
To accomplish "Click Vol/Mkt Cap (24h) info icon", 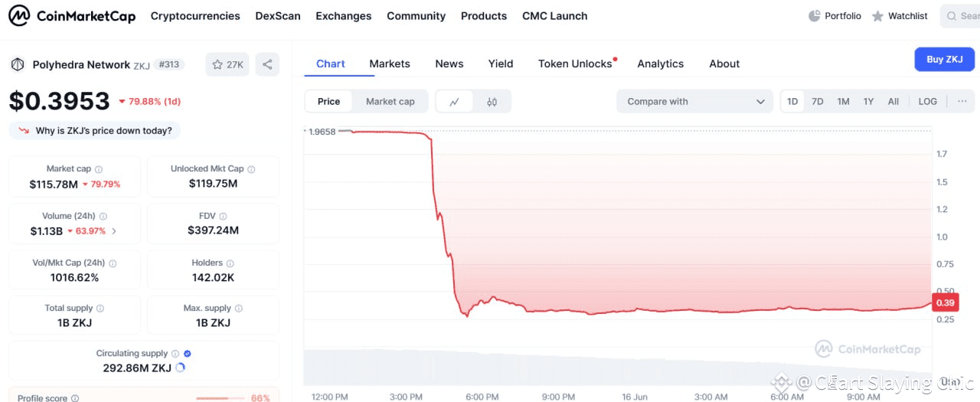I will click(x=111, y=263).
